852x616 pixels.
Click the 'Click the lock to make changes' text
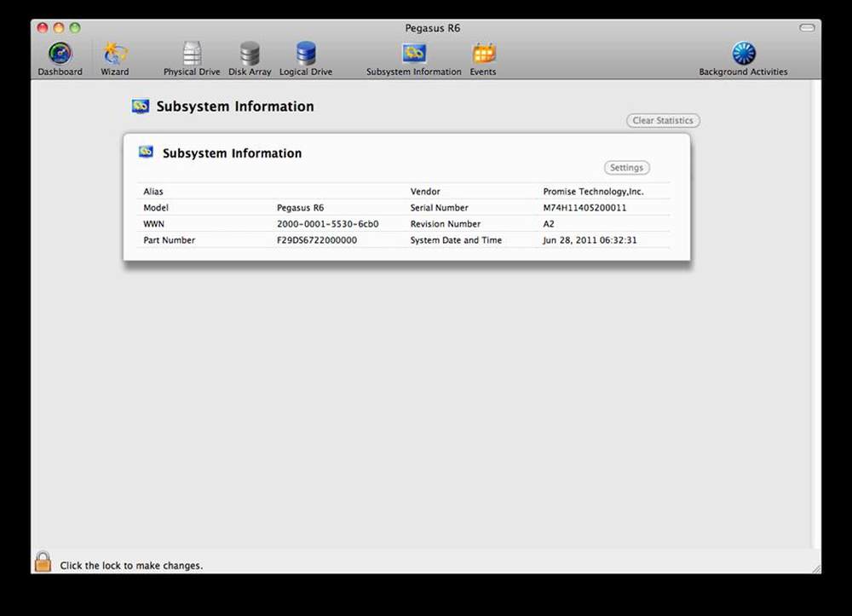point(131,566)
